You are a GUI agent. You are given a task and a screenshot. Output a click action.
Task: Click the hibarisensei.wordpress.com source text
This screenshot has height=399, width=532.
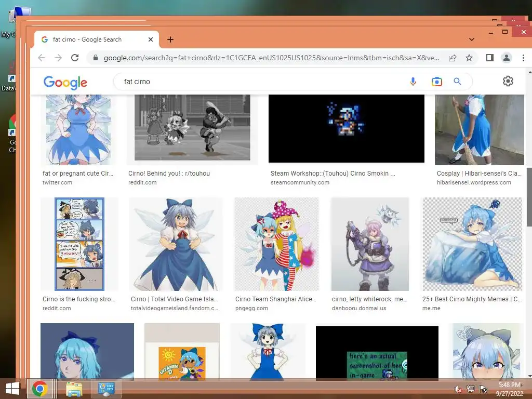pos(474,182)
